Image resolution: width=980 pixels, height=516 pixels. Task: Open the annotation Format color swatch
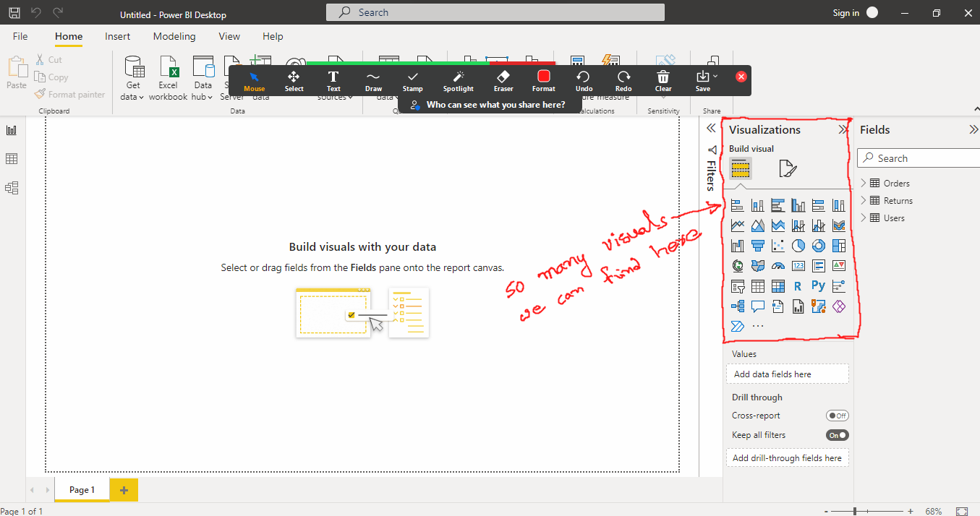pos(544,76)
